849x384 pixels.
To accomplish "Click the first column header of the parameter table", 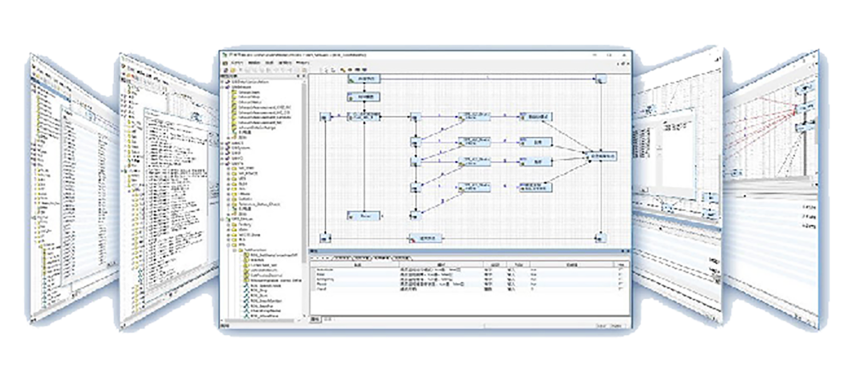I will [355, 264].
